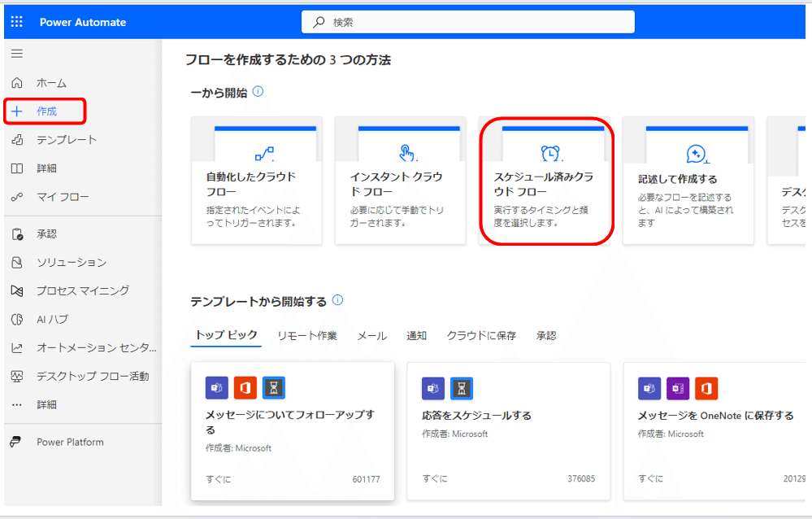Choose the 記述して作成する card
This screenshot has width=812, height=519.
click(x=688, y=181)
